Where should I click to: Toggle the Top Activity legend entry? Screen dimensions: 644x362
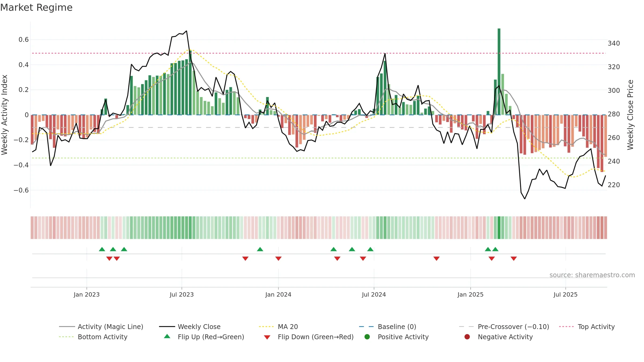coord(587,327)
